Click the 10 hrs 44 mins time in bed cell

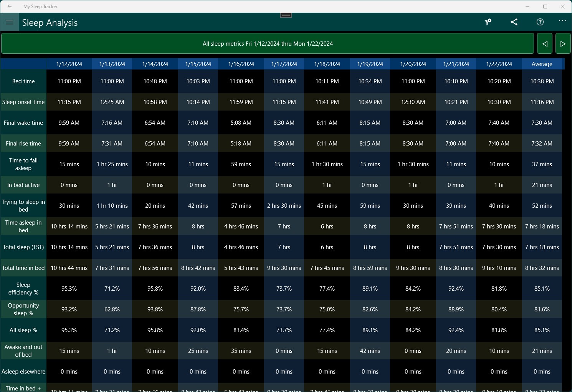(x=69, y=268)
